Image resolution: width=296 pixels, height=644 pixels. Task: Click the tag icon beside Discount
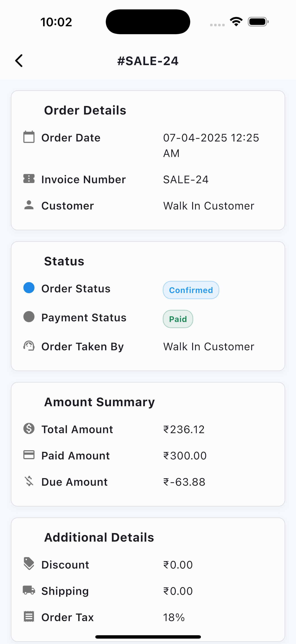(29, 564)
